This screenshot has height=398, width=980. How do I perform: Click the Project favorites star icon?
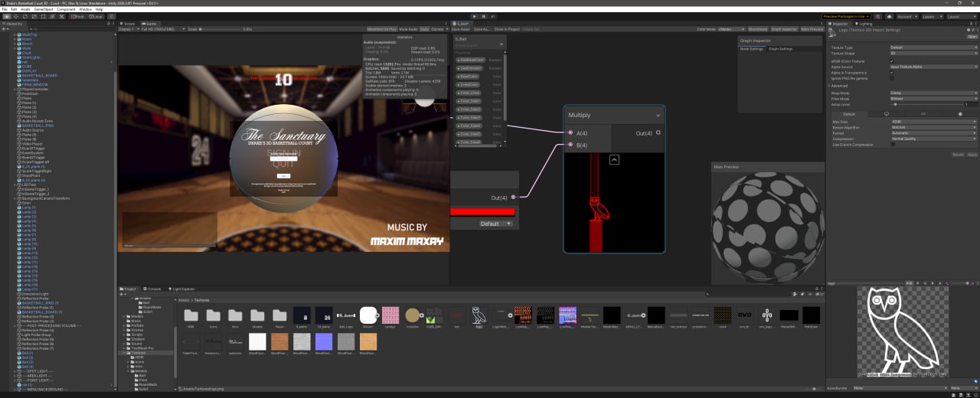pyautogui.click(x=810, y=294)
